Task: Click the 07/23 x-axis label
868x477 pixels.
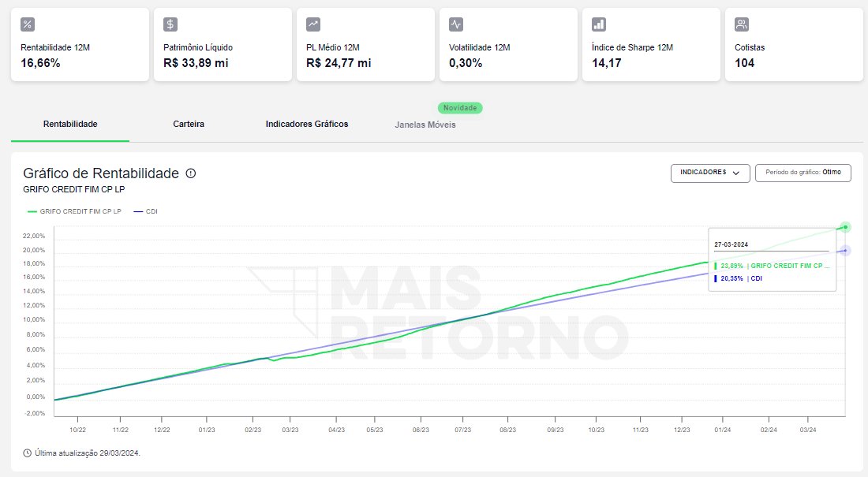Action: click(x=462, y=430)
